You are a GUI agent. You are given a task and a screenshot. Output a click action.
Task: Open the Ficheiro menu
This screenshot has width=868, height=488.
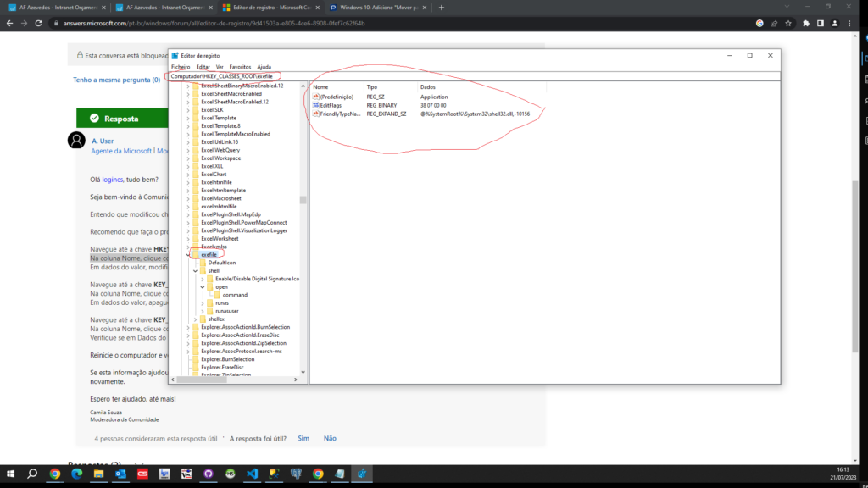coord(181,66)
